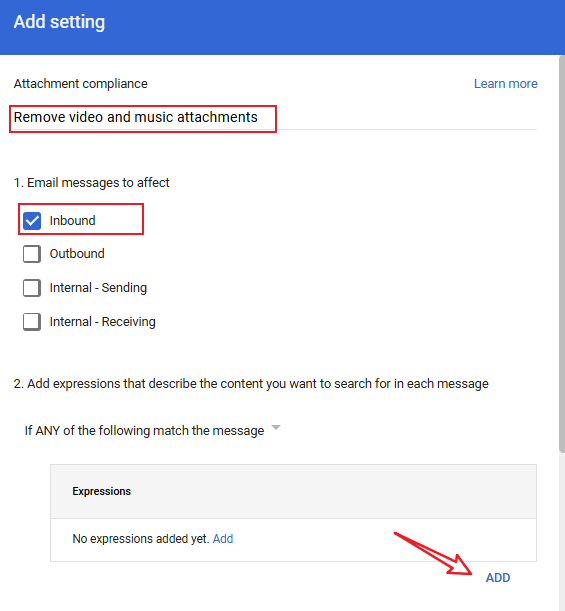Click the gray arrow beside match condition
Viewport: 565px width, 611px height.
click(276, 428)
